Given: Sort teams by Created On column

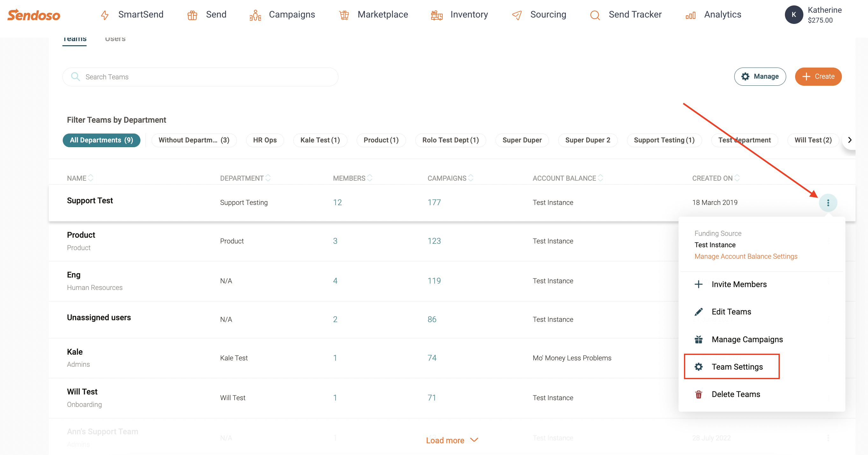Looking at the screenshot, I should pyautogui.click(x=716, y=178).
